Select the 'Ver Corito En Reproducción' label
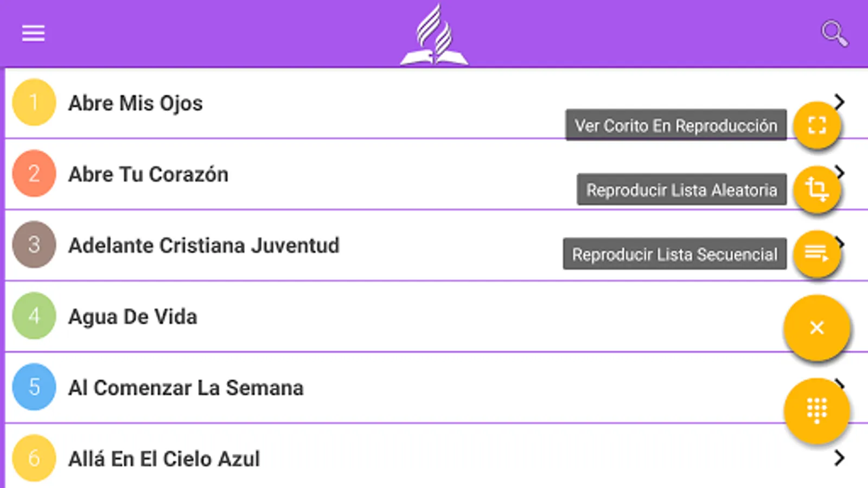Image resolution: width=868 pixels, height=488 pixels. coord(675,126)
